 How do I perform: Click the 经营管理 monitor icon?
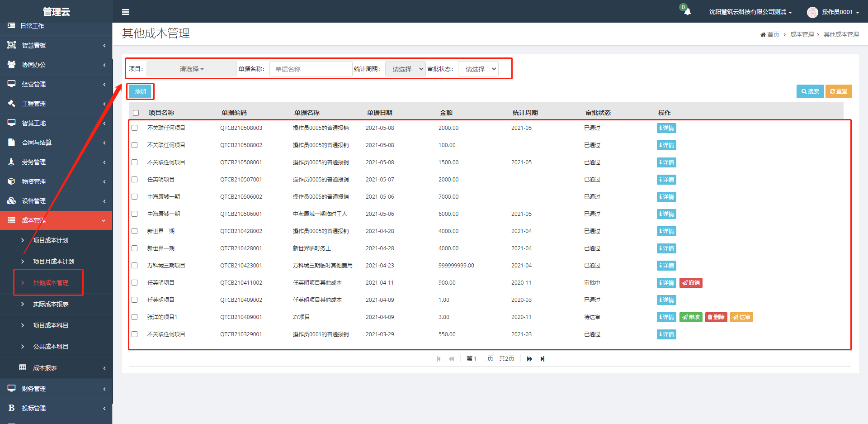pyautogui.click(x=12, y=84)
